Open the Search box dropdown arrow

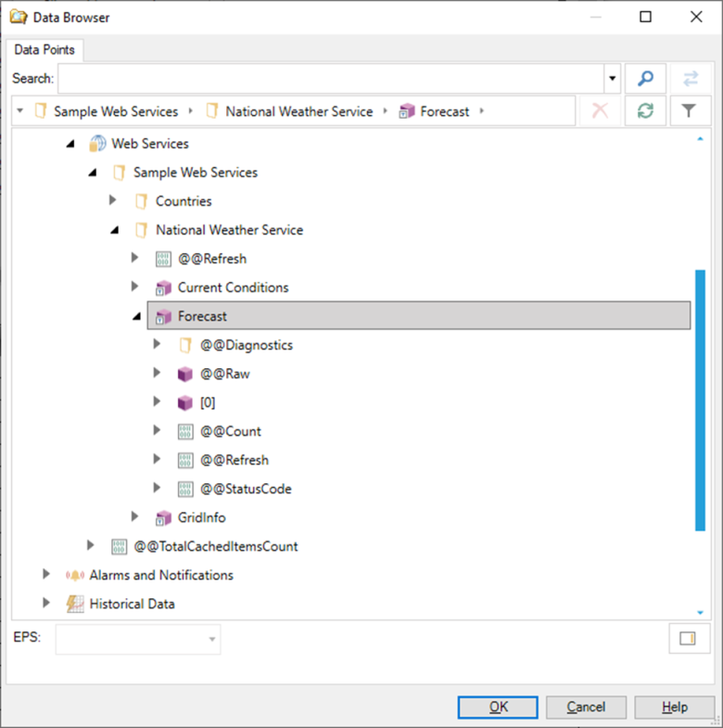point(612,79)
